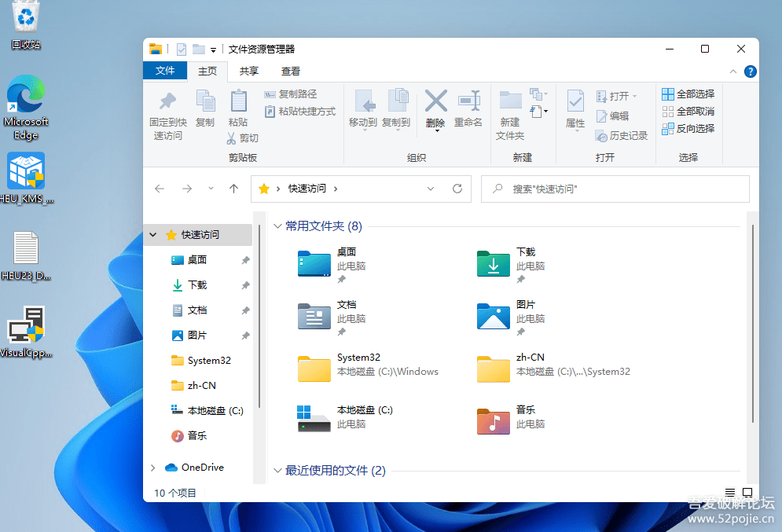This screenshot has width=782, height=532.
Task: Click the navigation pane vertical scrollbar
Action: pos(259,317)
